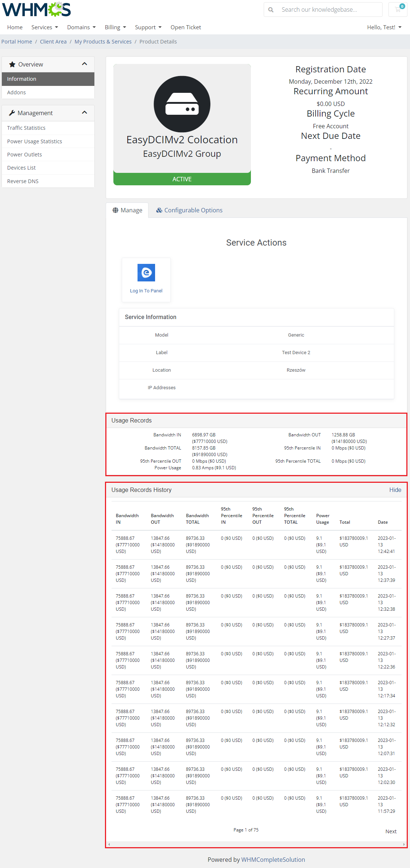Click the Log In To Panel label
This screenshot has width=410, height=868.
(x=146, y=291)
